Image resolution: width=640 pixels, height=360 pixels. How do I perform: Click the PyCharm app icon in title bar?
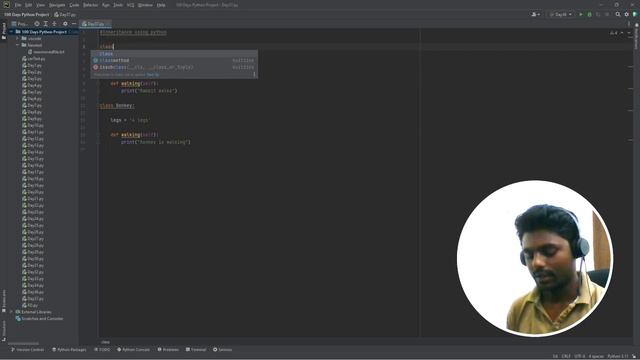(6, 5)
